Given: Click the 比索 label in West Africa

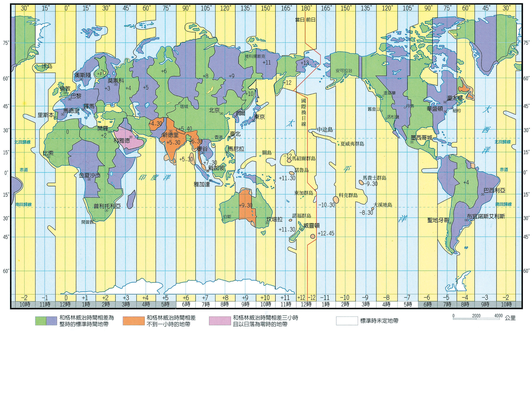Looking at the screenshot, I should point(48,153).
